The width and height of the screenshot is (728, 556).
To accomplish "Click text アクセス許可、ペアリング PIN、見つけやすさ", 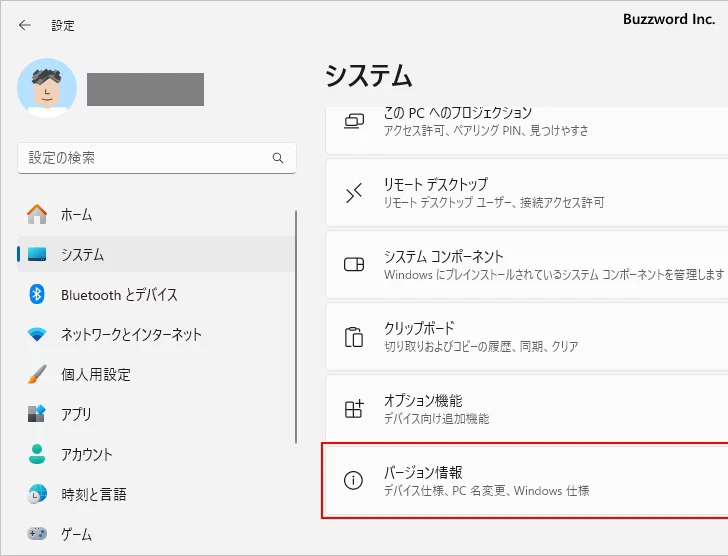I will point(486,130).
